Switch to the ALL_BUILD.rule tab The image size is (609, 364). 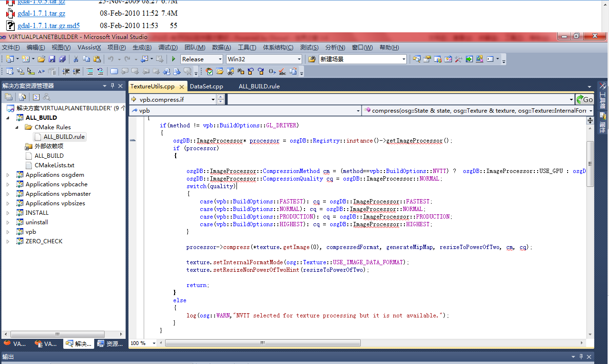(259, 86)
